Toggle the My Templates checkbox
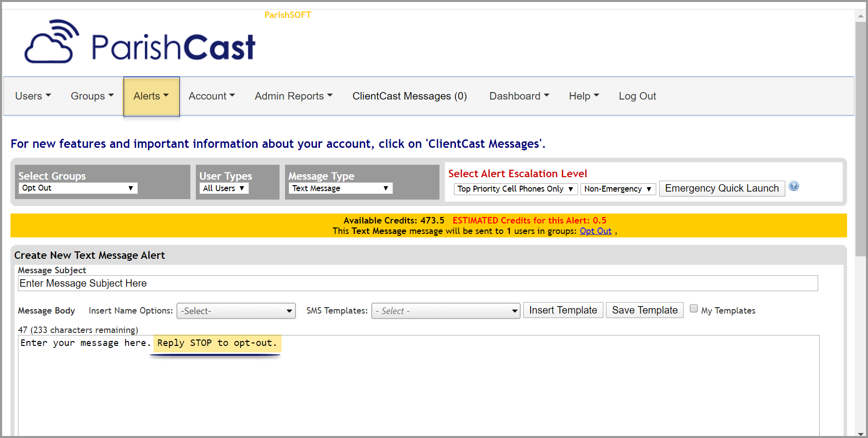The width and height of the screenshot is (868, 438). [694, 309]
